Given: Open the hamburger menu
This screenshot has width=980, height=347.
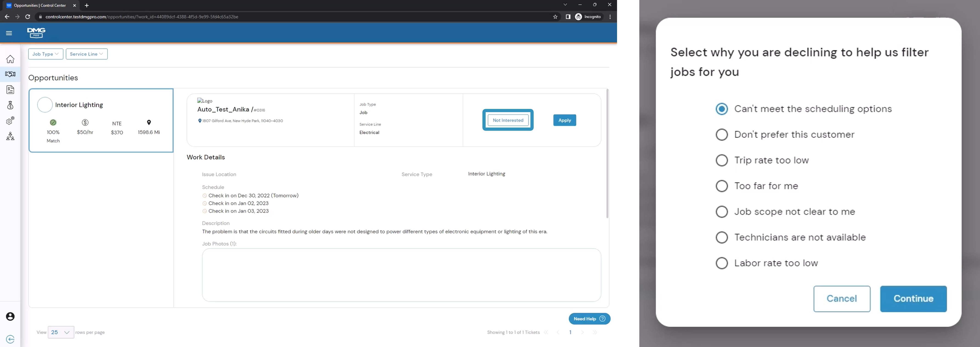Looking at the screenshot, I should pyautogui.click(x=9, y=33).
